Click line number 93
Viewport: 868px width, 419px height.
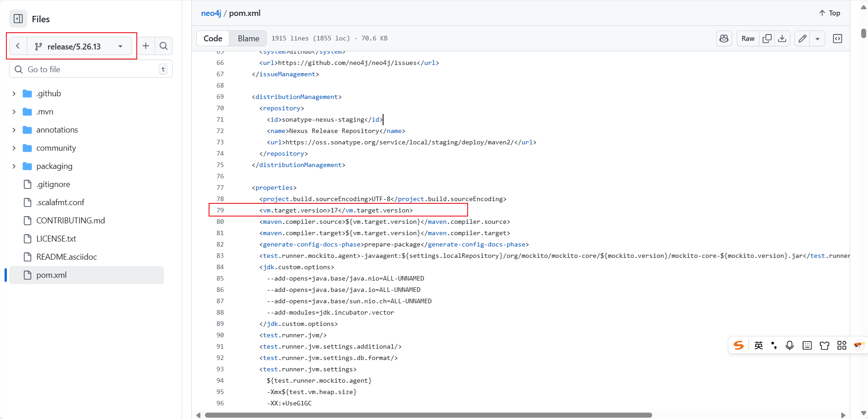(220, 369)
